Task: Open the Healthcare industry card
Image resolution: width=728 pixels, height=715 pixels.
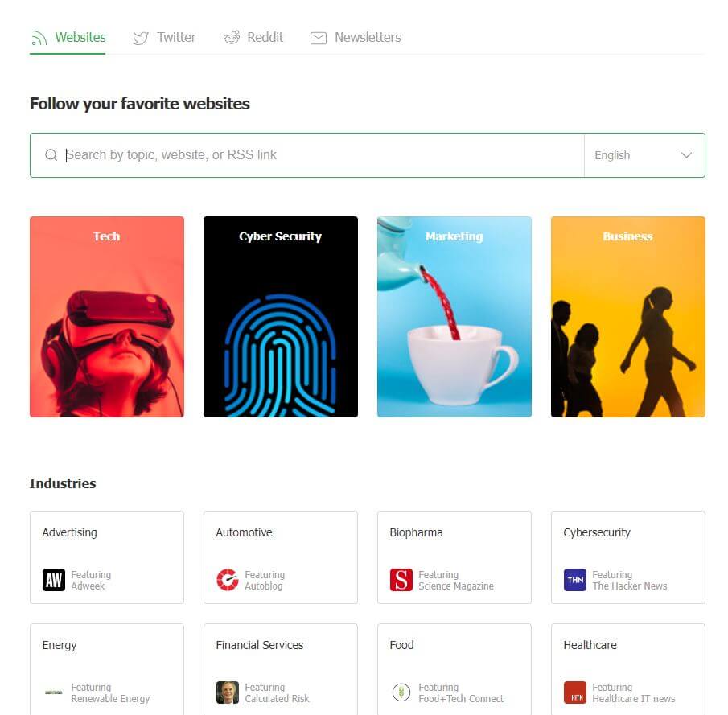Action: [627, 669]
